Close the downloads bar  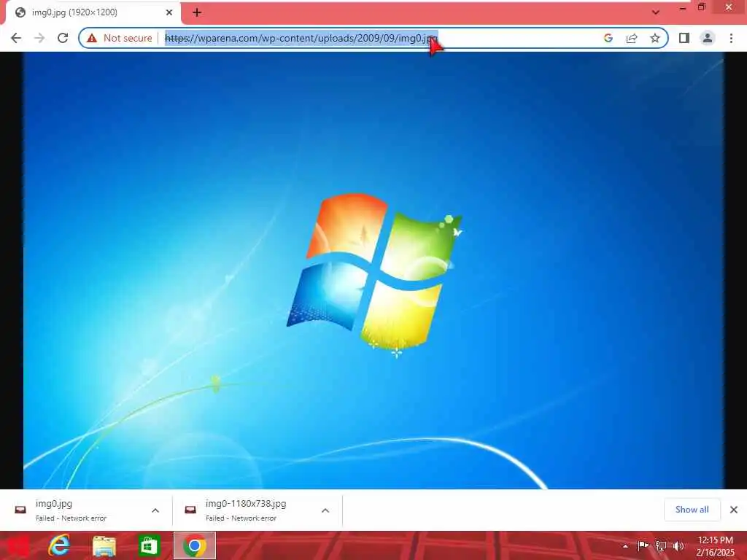734,510
